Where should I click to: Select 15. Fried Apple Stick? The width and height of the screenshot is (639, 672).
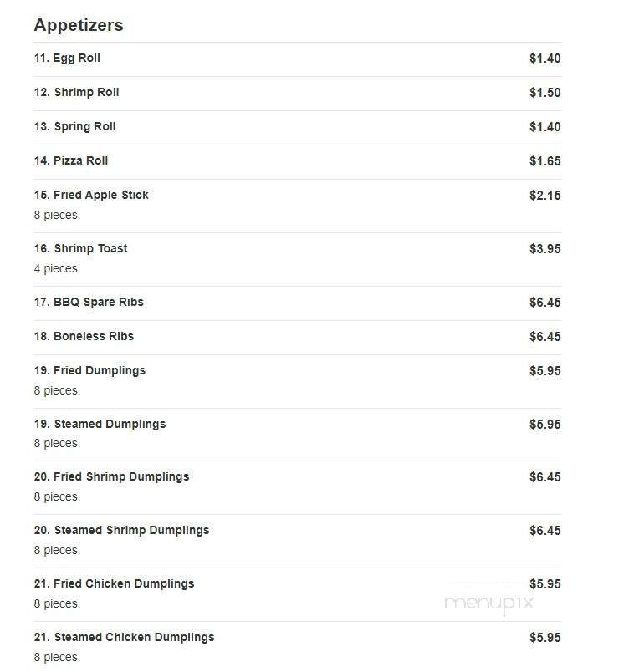[91, 196]
